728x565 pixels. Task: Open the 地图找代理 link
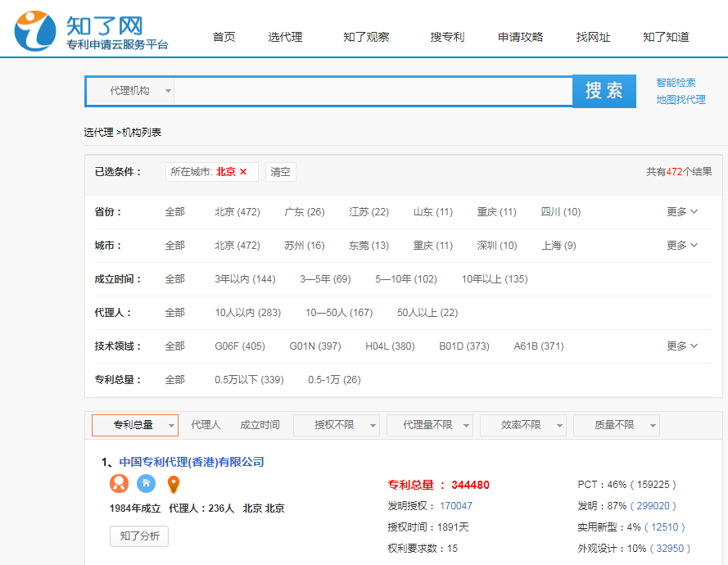[x=681, y=100]
